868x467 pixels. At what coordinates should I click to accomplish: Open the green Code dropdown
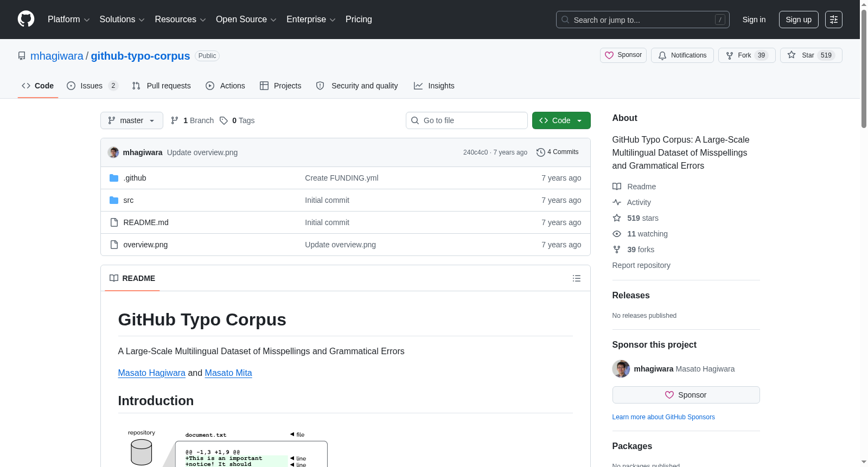click(561, 120)
